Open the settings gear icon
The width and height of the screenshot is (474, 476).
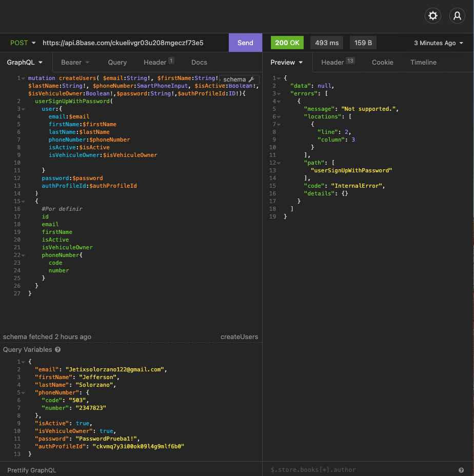[433, 16]
